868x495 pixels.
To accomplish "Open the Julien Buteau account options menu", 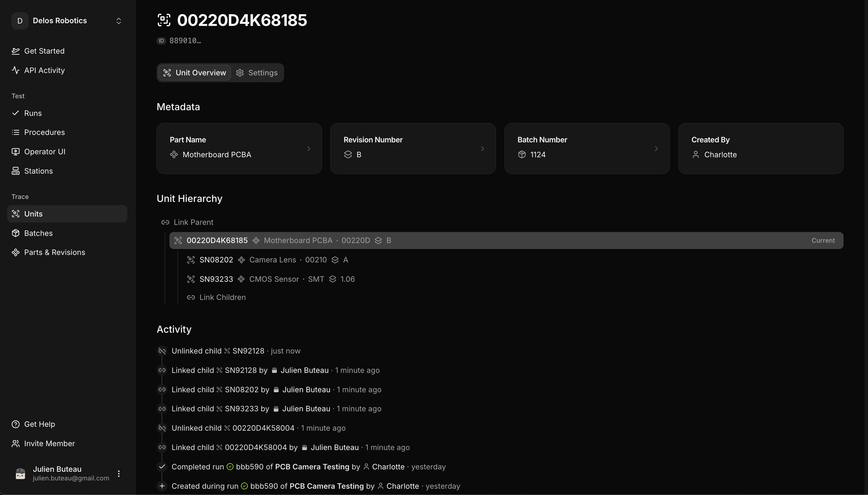I will (x=118, y=473).
